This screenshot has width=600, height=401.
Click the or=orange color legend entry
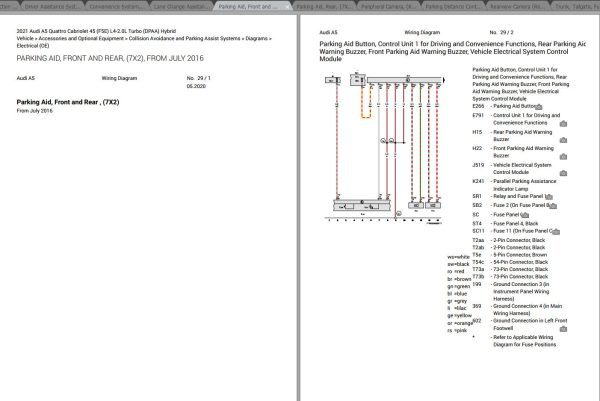coord(460,323)
